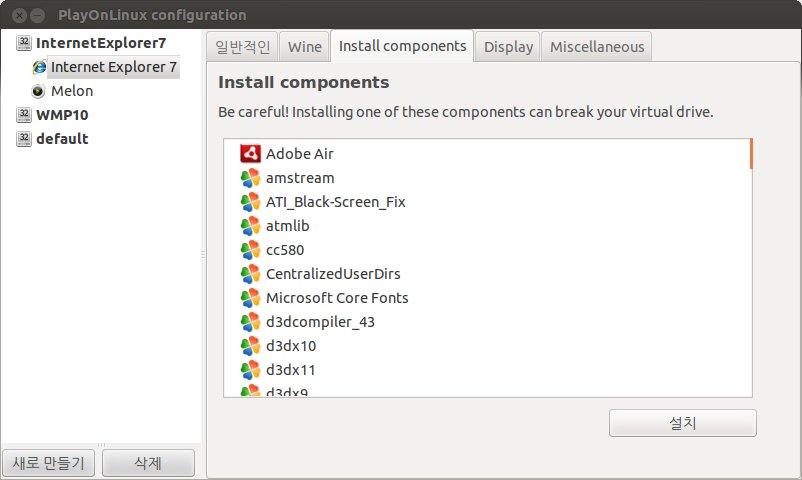Select CentralizedUserDirs in the component list
The height and width of the screenshot is (480, 802).
point(333,274)
